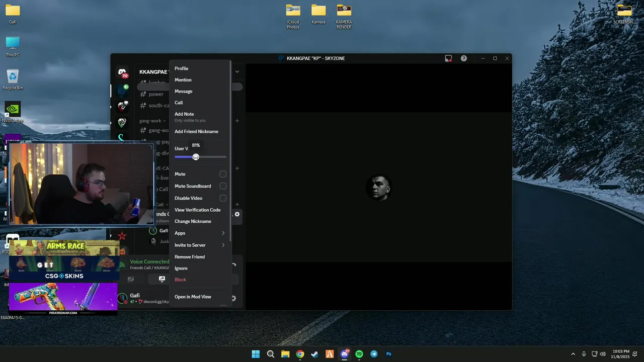The width and height of the screenshot is (644, 362).
Task: Choose Add Friend Nickname option
Action: [200, 132]
